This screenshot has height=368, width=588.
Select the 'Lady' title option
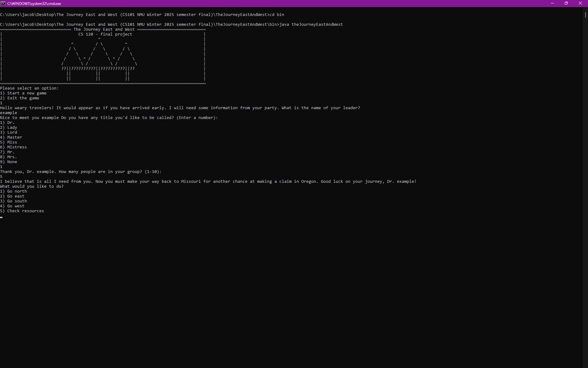(x=9, y=127)
